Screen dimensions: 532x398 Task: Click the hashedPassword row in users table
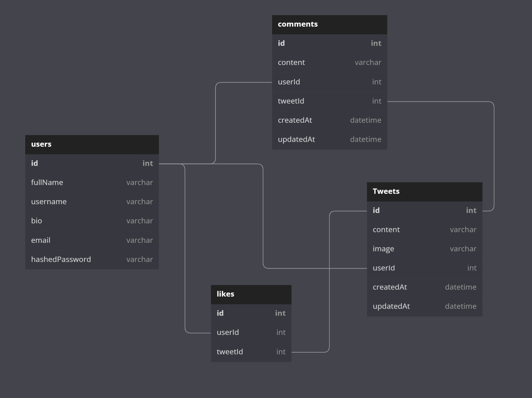click(92, 260)
